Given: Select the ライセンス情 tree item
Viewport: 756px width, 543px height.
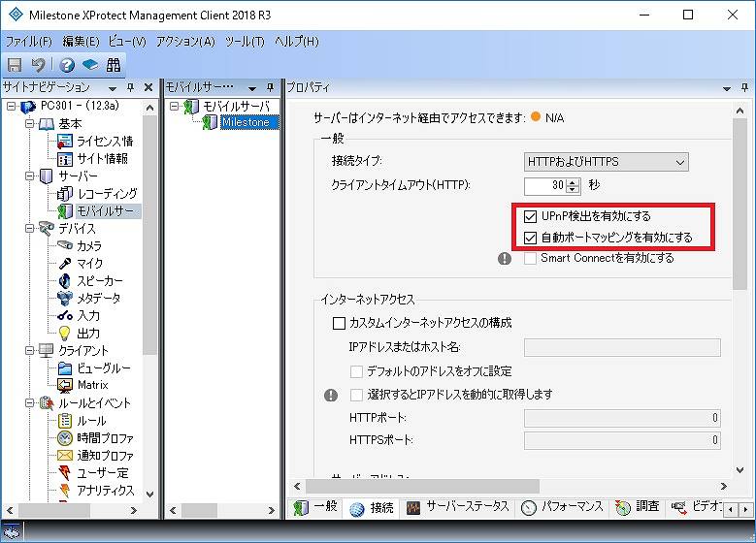Looking at the screenshot, I should (105, 142).
